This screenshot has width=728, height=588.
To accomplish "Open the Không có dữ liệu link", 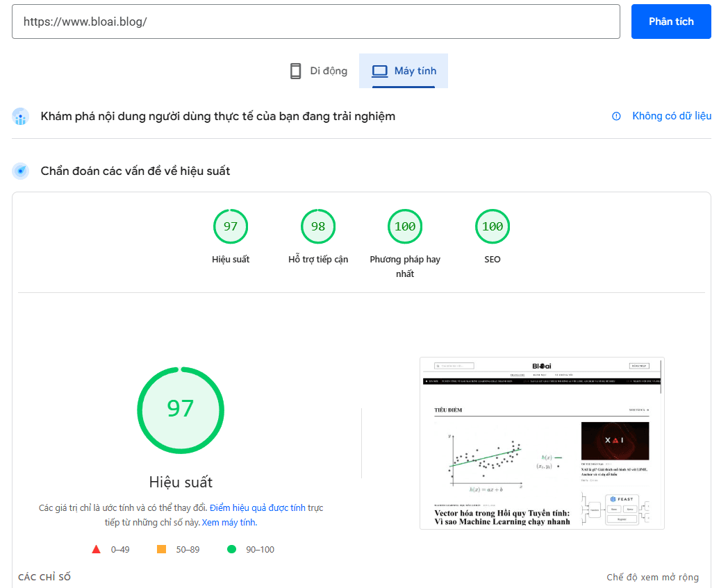I will (x=671, y=116).
